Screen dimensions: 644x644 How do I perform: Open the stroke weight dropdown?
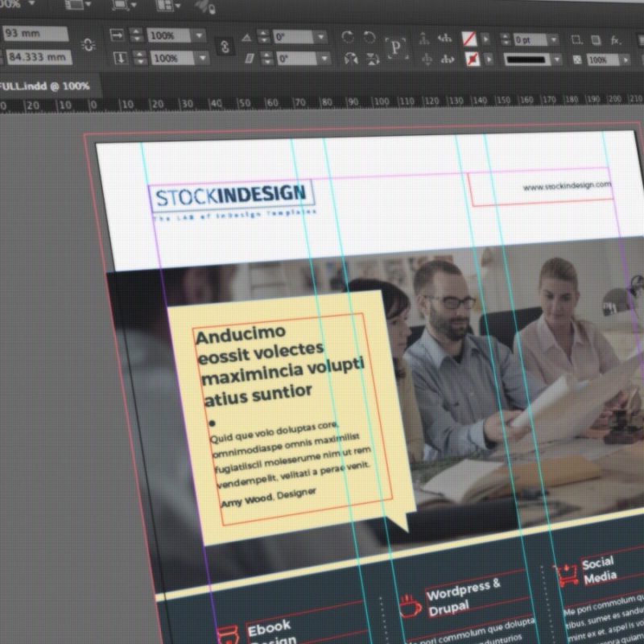pyautogui.click(x=554, y=39)
